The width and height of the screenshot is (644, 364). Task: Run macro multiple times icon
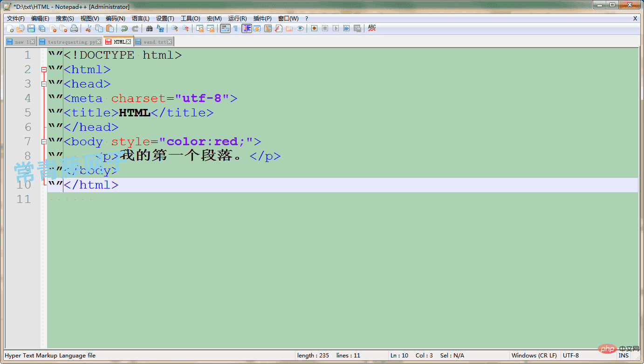(x=346, y=28)
